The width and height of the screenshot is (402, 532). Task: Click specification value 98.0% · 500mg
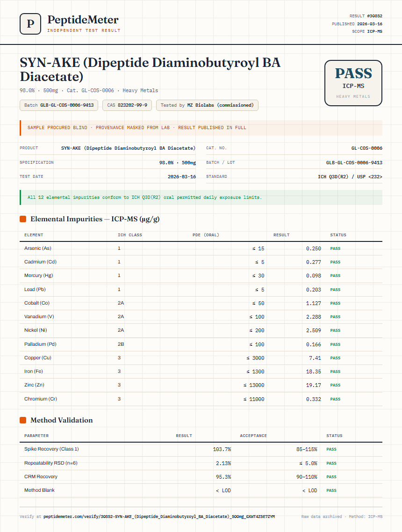pos(178,163)
